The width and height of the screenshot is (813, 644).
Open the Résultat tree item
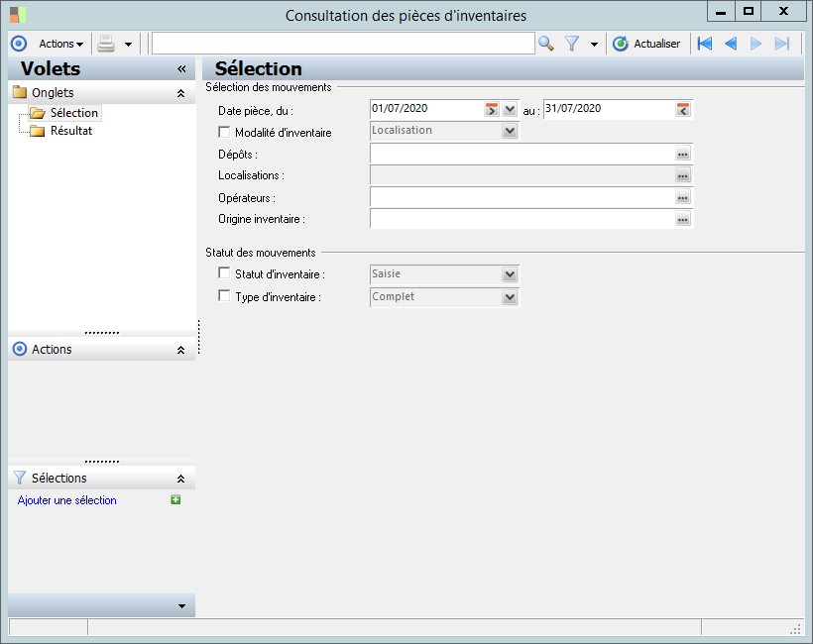point(71,131)
